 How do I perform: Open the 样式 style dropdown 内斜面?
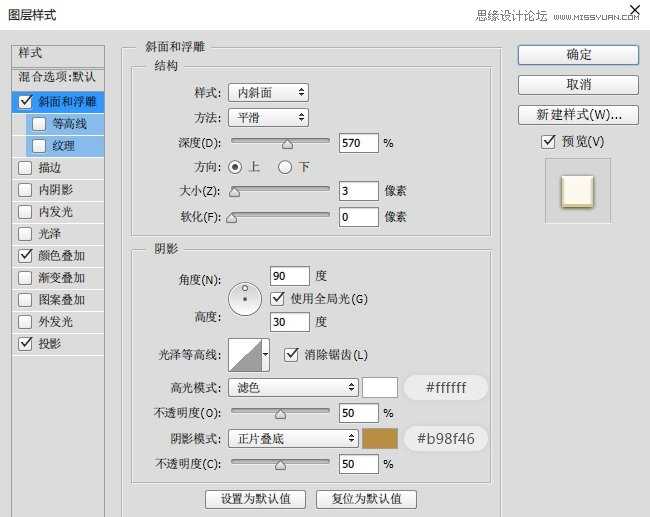coord(268,93)
